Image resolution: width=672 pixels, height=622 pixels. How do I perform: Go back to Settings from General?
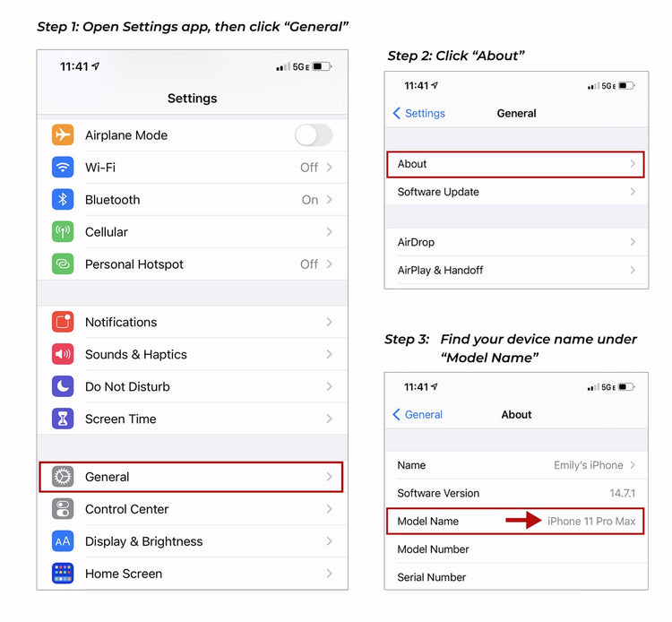click(419, 114)
